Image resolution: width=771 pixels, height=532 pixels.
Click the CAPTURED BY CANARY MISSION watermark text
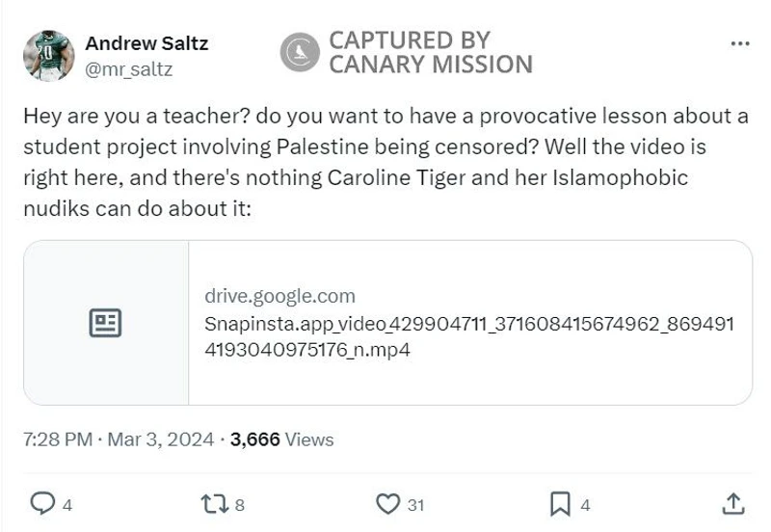point(430,53)
